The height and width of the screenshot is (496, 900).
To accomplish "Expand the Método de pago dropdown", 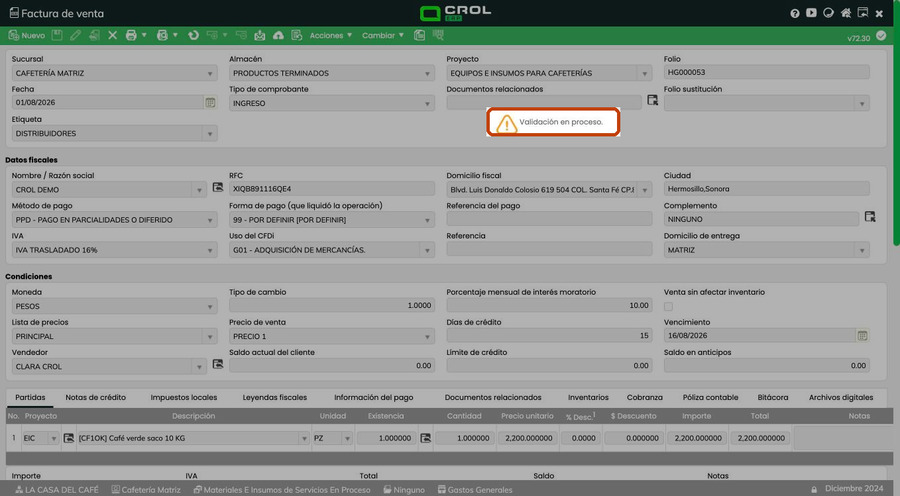I will (x=210, y=220).
